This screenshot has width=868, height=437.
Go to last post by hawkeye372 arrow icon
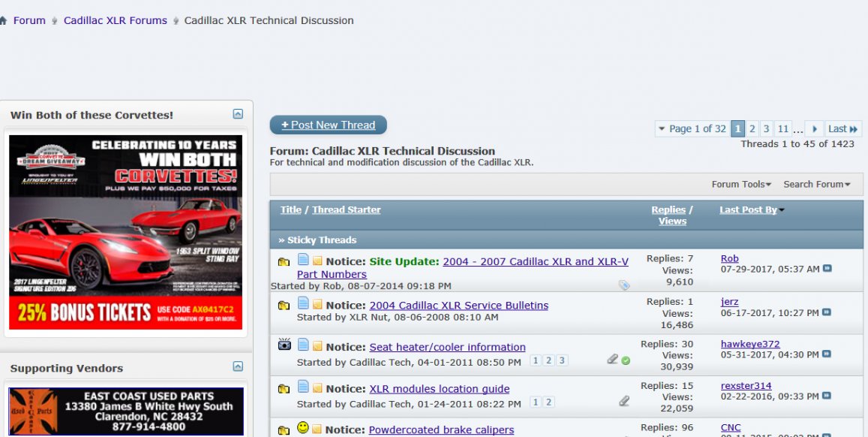click(827, 354)
